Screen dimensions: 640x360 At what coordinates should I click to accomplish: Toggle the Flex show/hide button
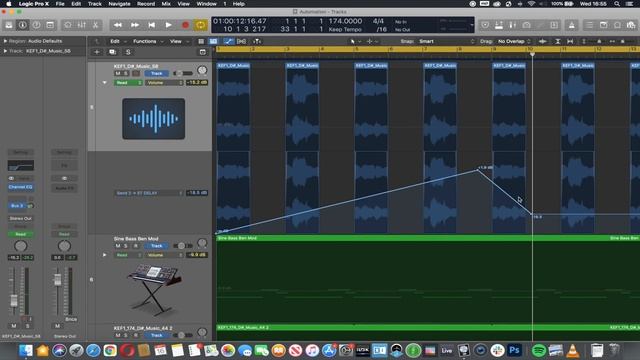click(x=242, y=41)
